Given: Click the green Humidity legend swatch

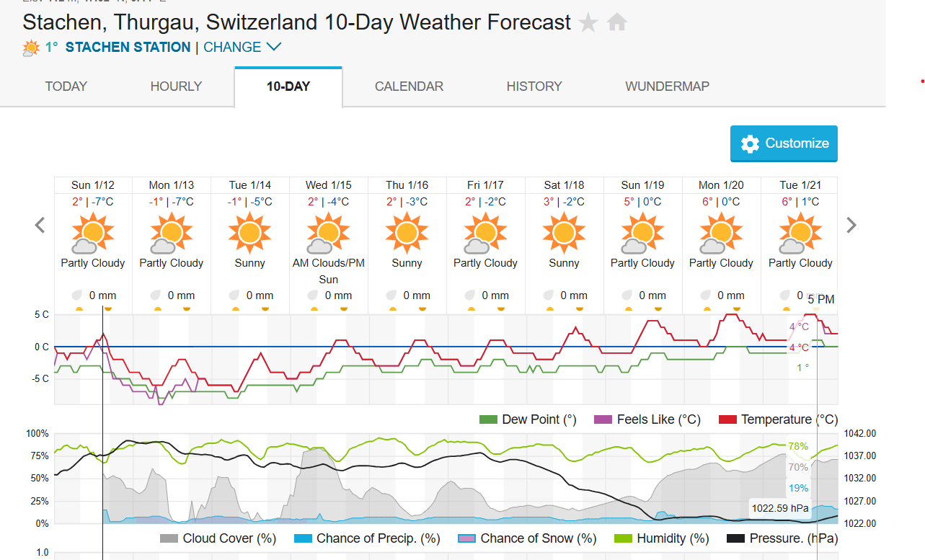Looking at the screenshot, I should [624, 538].
